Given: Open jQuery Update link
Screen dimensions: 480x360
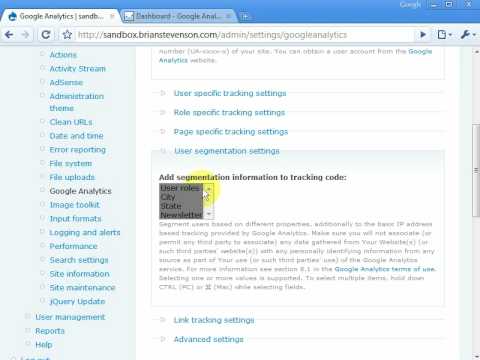Looking at the screenshot, I should pyautogui.click(x=77, y=301).
